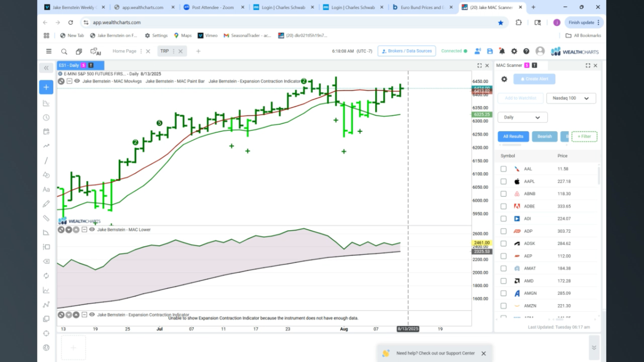644x362 pixels.
Task: Click the refresh sync arrows icon
Action: 46,276
